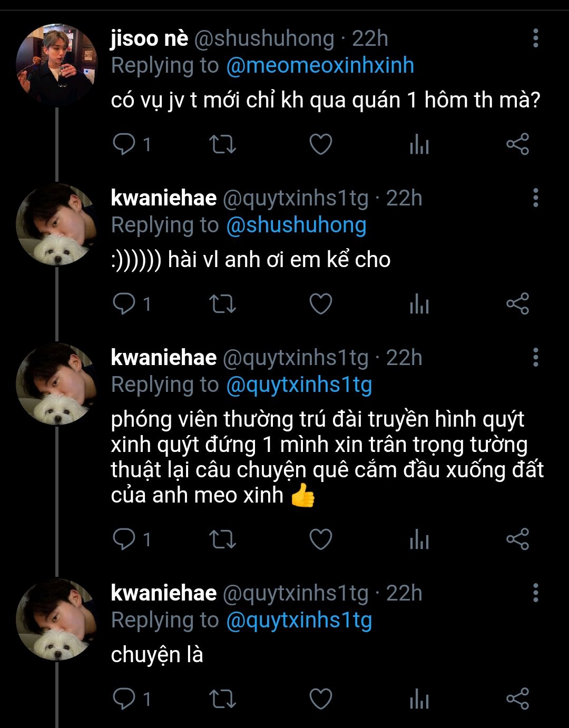Like the jisoo nè tweet

click(320, 144)
